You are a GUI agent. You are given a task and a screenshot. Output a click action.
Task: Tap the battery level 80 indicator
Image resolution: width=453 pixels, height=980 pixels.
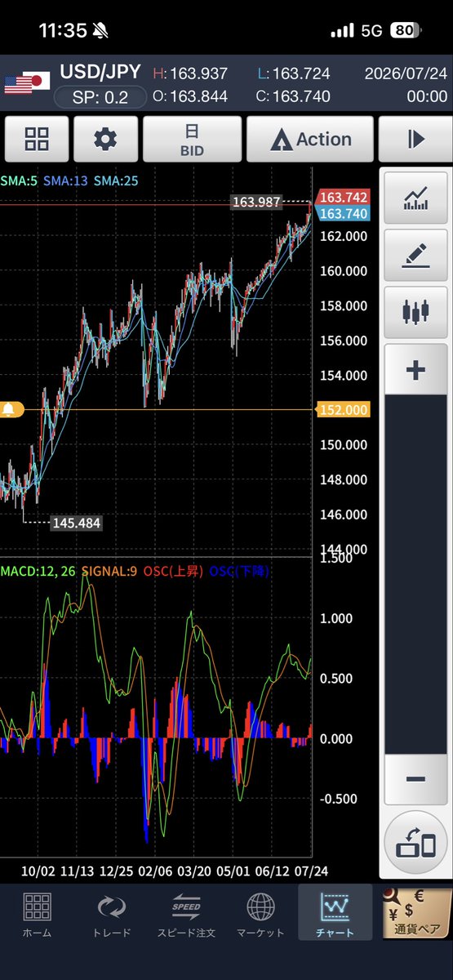click(x=405, y=31)
